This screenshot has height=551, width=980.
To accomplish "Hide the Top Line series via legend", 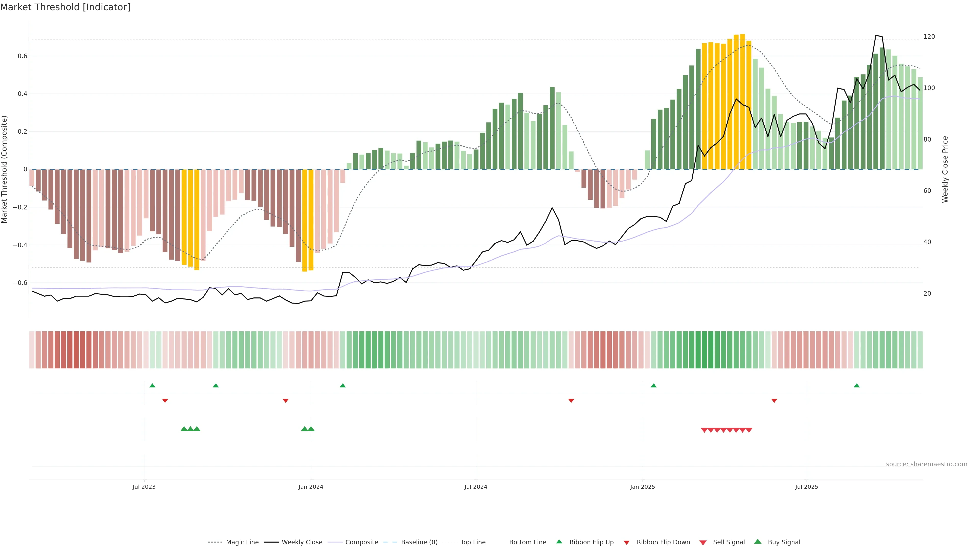I will 473,542.
